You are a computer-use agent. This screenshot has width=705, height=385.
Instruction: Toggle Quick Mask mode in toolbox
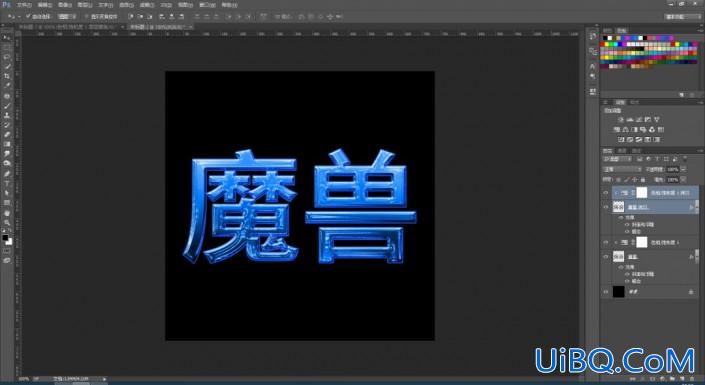click(7, 251)
